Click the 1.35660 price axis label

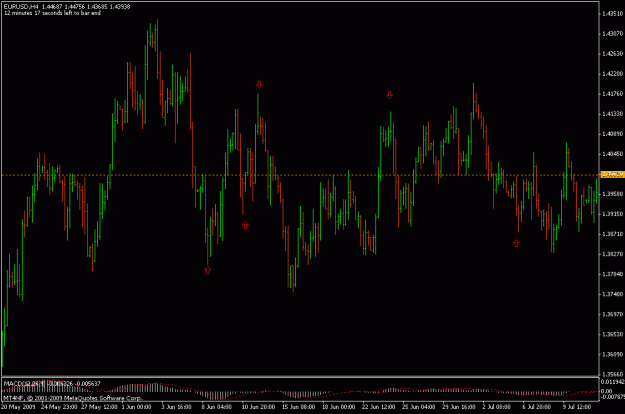[x=613, y=375]
